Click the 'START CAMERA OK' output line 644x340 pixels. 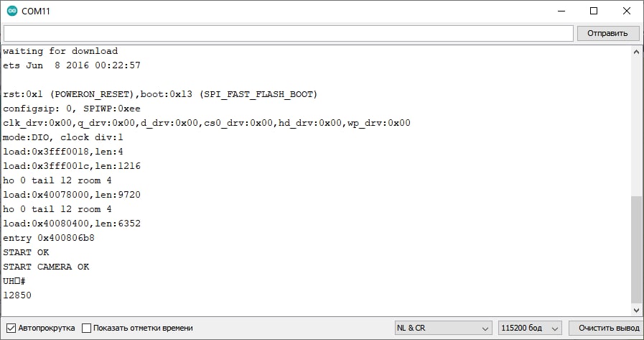click(x=46, y=267)
